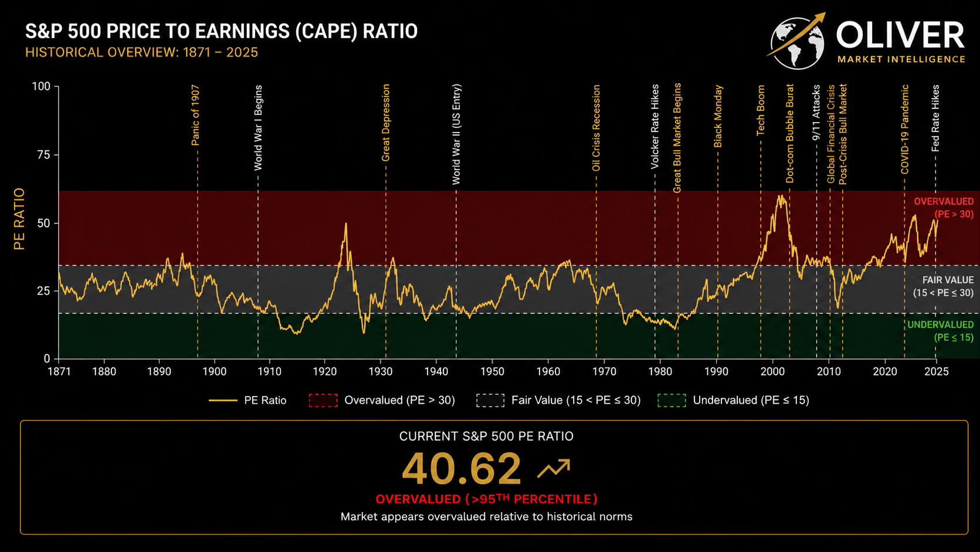This screenshot has width=980, height=552.
Task: Select the 1950 year label on x-axis
Action: [x=492, y=371]
